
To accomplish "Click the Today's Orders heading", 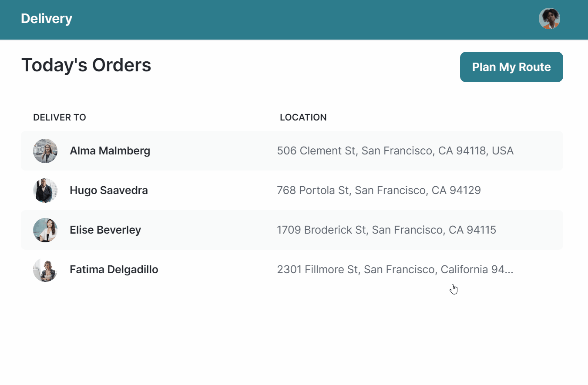I will click(x=86, y=65).
